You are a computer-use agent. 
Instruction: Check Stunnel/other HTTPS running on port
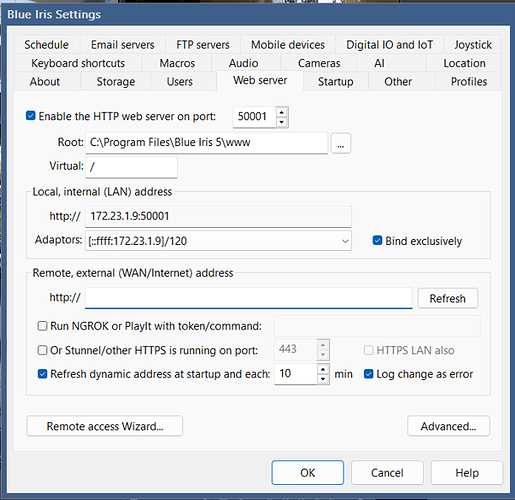pyautogui.click(x=42, y=350)
